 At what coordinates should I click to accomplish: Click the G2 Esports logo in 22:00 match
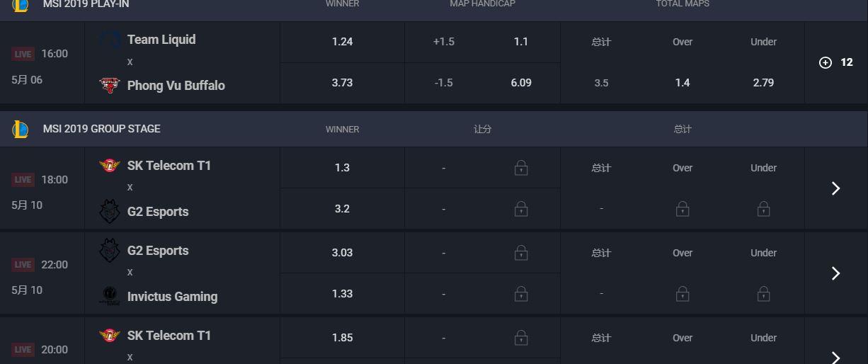[110, 251]
